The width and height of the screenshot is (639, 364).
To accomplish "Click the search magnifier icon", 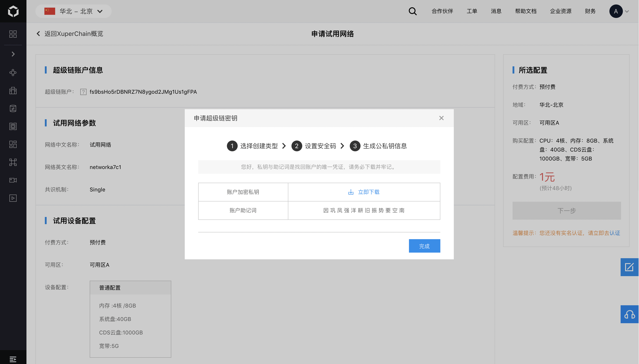I will tap(413, 11).
